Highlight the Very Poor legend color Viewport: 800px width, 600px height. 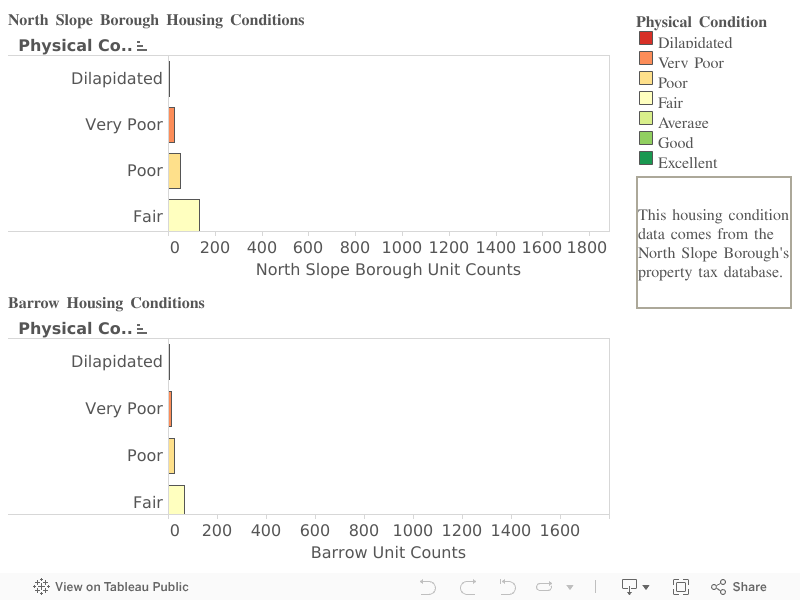(x=646, y=59)
